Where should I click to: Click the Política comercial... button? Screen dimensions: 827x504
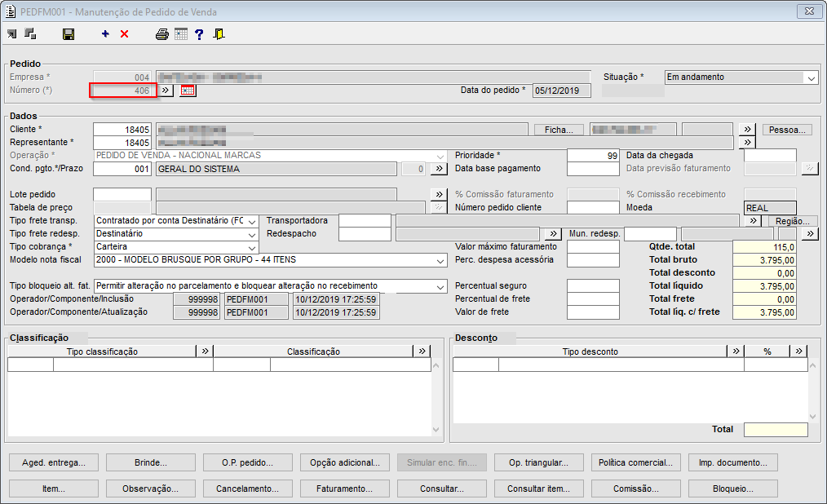tap(636, 462)
